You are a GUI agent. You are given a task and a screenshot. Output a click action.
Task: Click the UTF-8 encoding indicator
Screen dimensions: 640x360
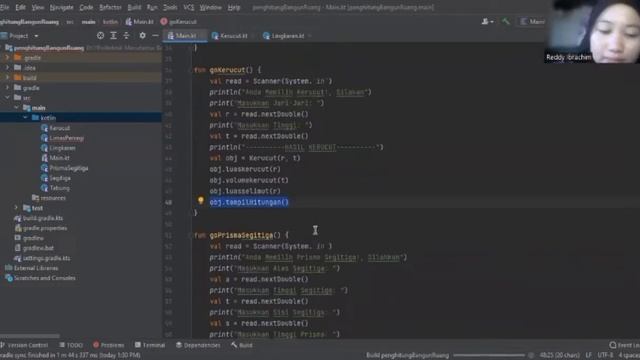(x=605, y=356)
